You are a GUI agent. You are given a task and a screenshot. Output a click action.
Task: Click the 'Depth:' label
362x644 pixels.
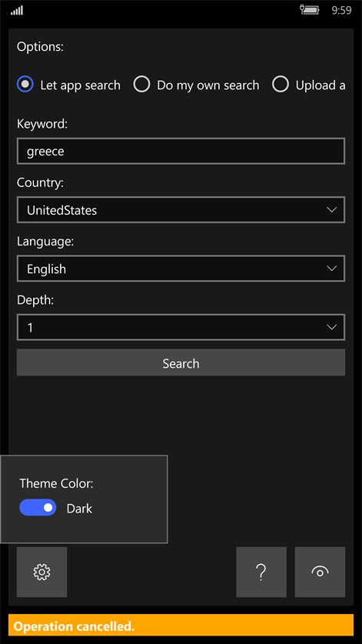pos(35,300)
